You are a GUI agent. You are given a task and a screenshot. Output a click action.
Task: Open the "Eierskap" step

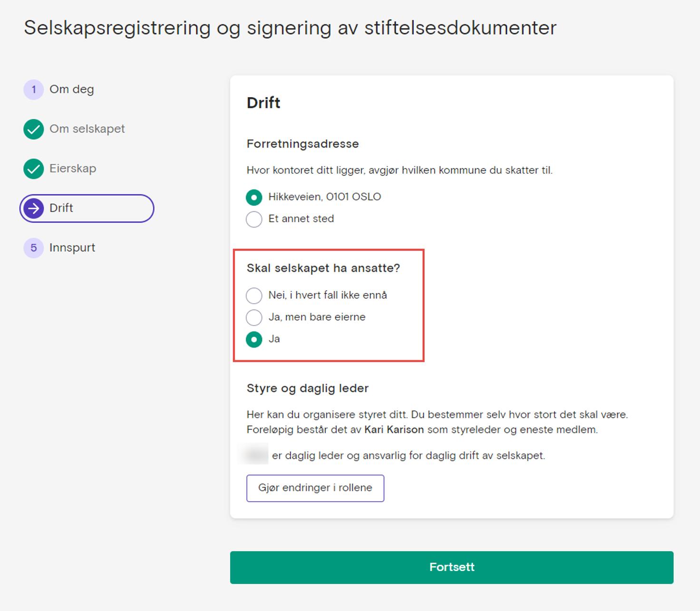click(73, 168)
